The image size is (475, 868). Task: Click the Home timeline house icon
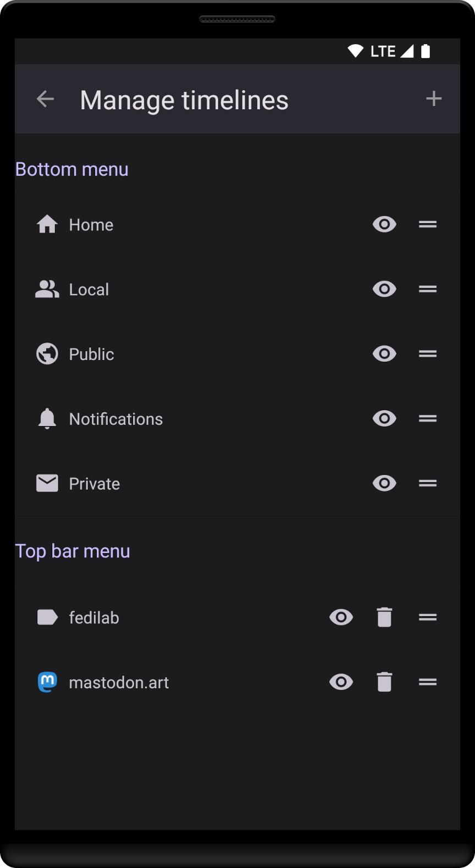click(x=47, y=224)
